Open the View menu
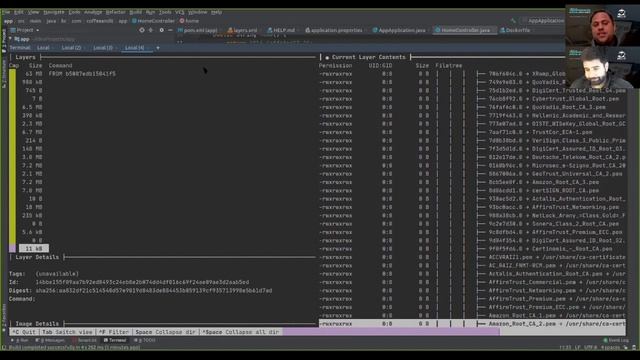The width and height of the screenshot is (640, 360). pyautogui.click(x=33, y=12)
